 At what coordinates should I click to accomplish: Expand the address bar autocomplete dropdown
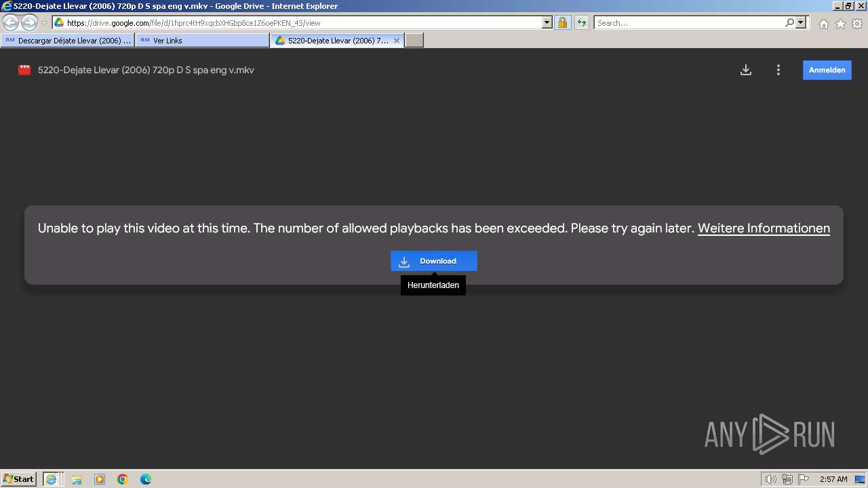click(x=547, y=22)
